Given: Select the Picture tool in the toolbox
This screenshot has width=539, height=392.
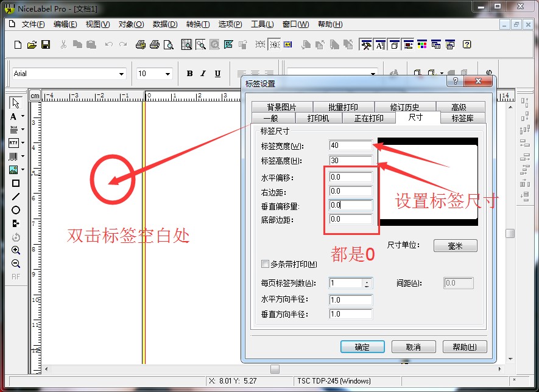Looking at the screenshot, I should (x=13, y=170).
